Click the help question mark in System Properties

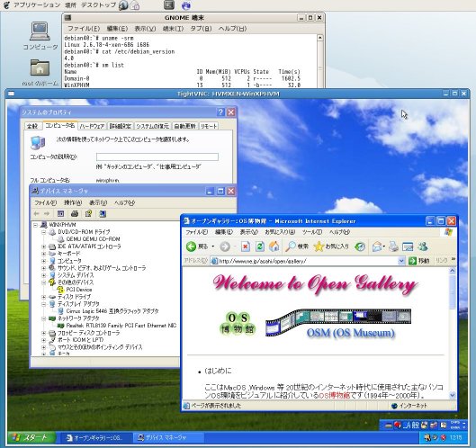220,112
